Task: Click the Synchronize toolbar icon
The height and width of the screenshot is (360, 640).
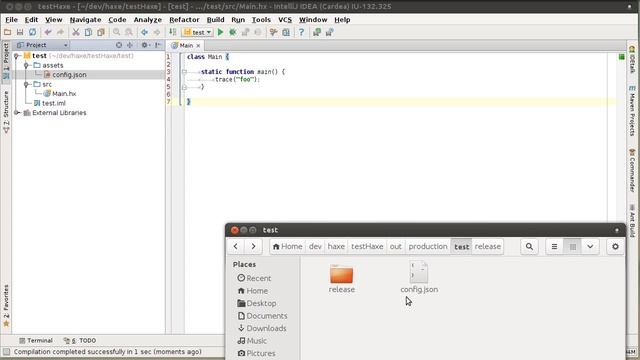Action: click(x=32, y=32)
